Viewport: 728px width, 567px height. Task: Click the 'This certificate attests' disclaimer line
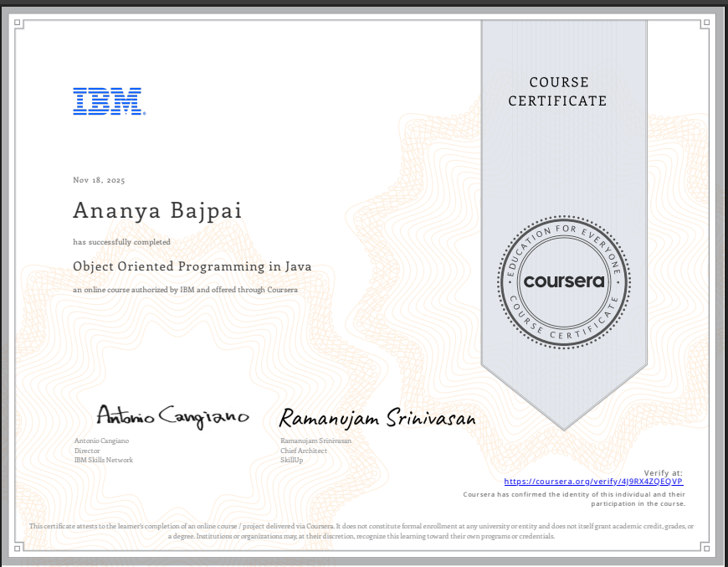point(361,531)
